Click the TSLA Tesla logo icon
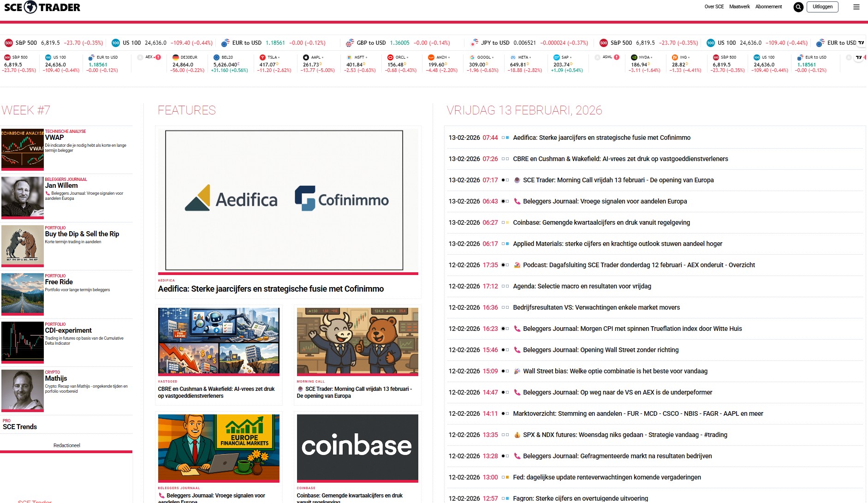Viewport: 868px width, 503px height. pos(262,57)
